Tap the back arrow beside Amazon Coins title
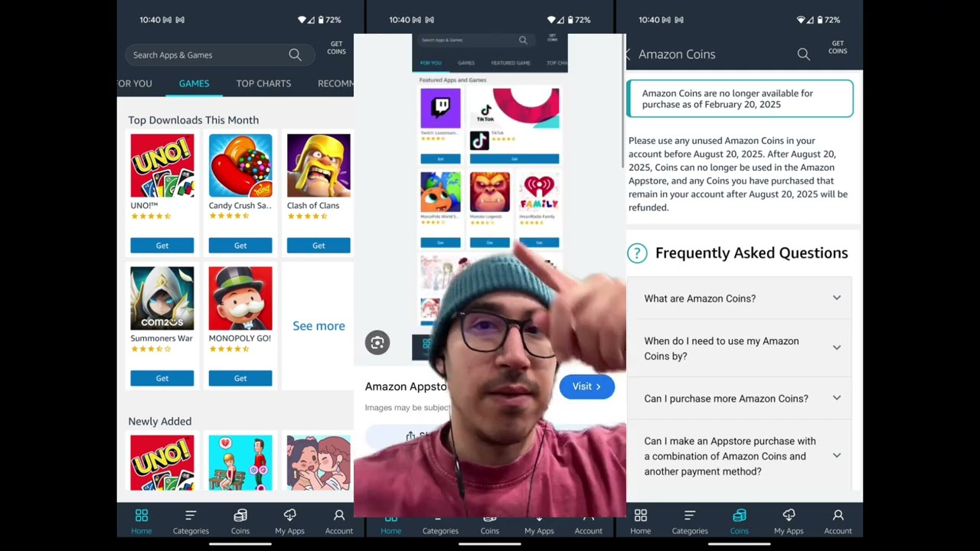This screenshot has width=980, height=551. (628, 54)
